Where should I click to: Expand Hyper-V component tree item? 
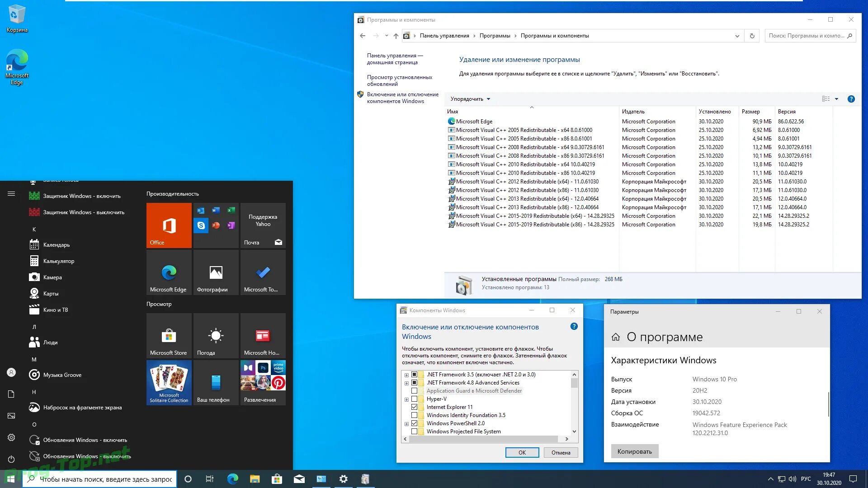pyautogui.click(x=407, y=398)
